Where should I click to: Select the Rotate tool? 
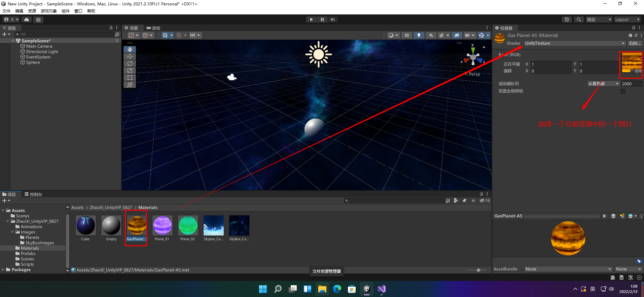[130, 63]
